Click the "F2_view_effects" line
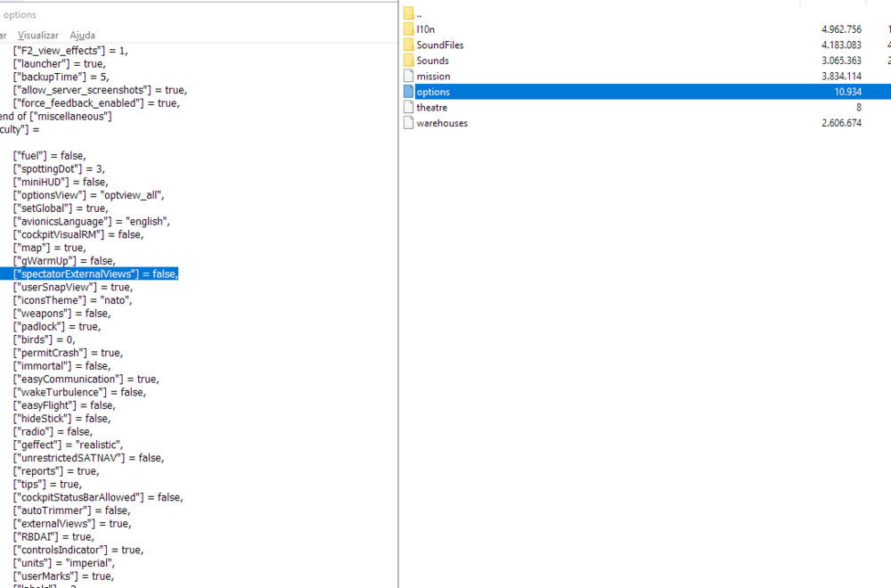 pyautogui.click(x=70, y=51)
